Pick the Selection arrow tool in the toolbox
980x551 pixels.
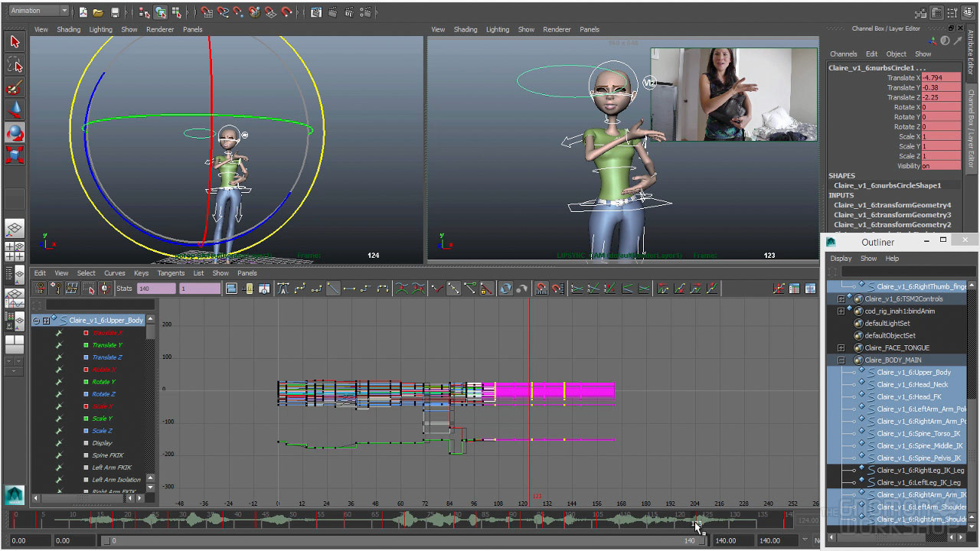(x=15, y=42)
